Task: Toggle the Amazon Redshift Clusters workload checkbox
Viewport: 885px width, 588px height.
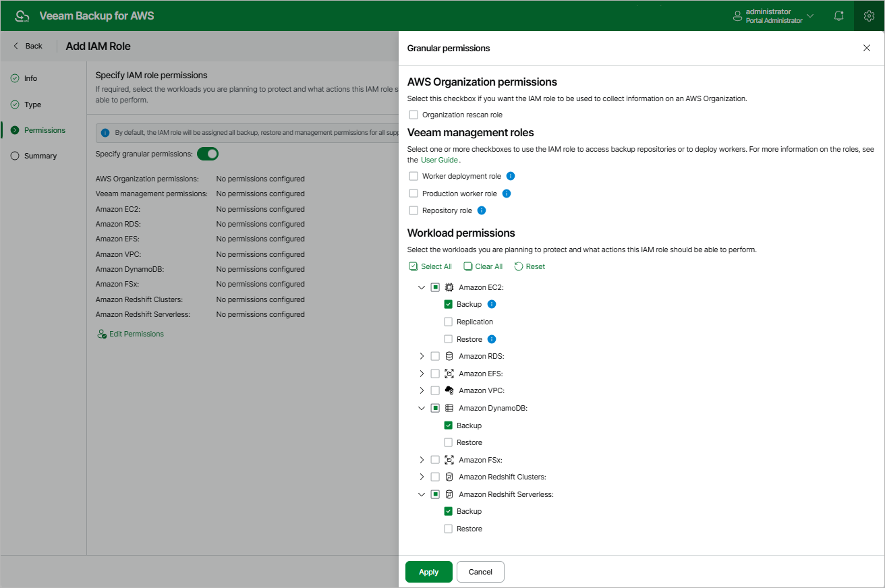Action: tap(435, 477)
